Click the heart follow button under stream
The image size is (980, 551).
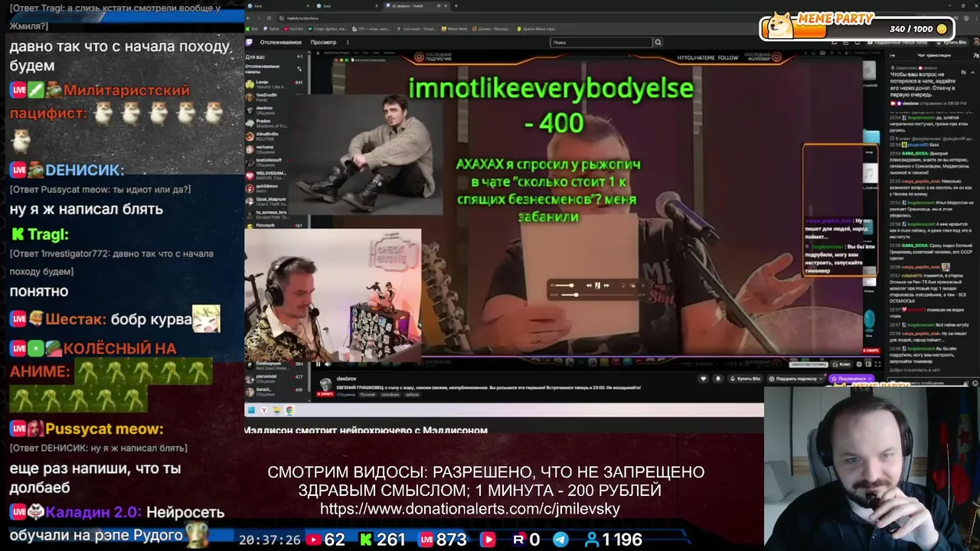click(x=704, y=379)
